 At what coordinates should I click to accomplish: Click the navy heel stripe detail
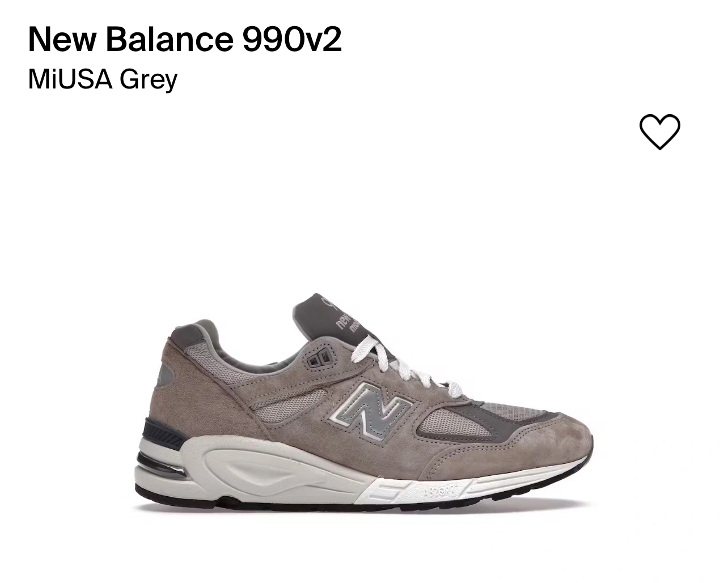coord(165,433)
